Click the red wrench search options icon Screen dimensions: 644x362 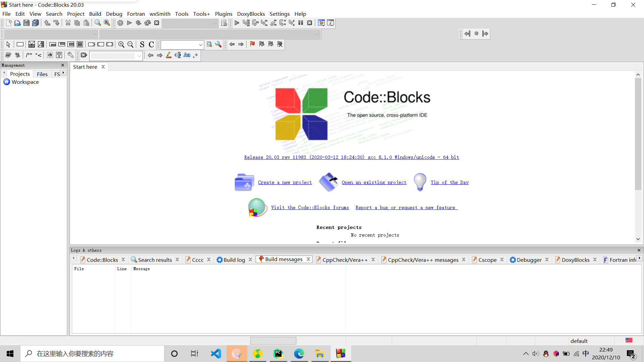coord(218,45)
